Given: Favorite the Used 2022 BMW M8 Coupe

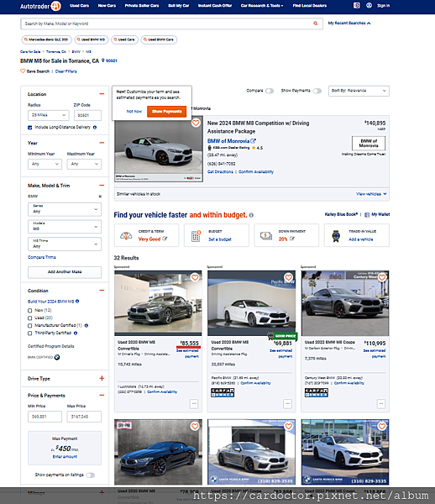Looking at the screenshot, I should [x=382, y=277].
